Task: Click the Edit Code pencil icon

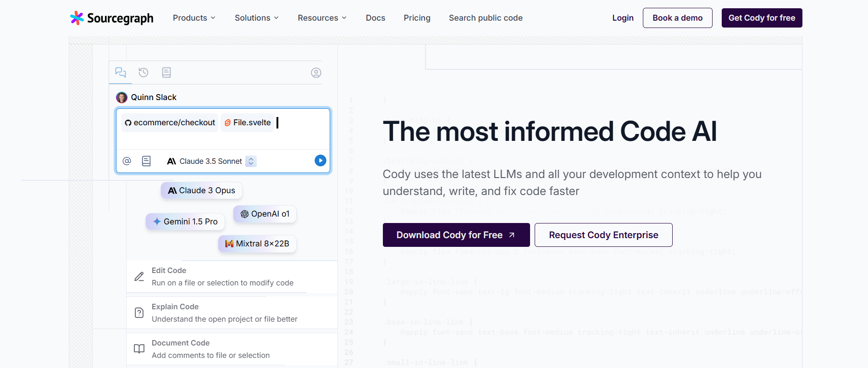Action: coord(139,277)
